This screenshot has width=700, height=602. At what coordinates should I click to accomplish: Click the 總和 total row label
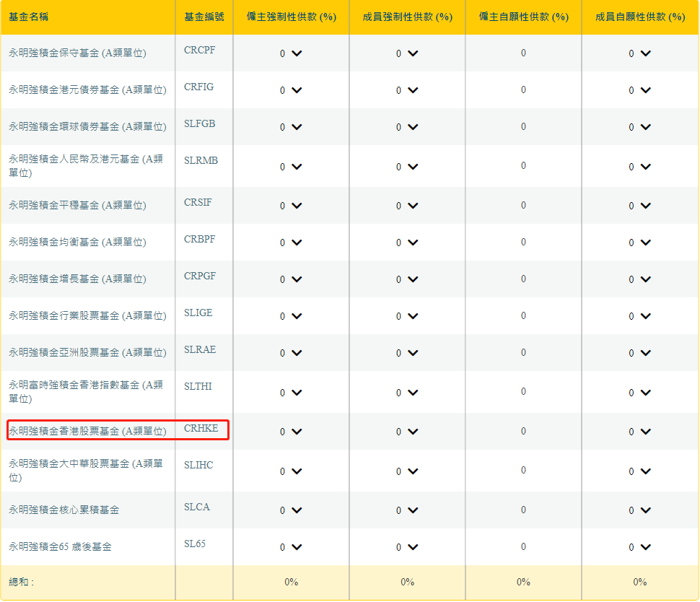(x=22, y=583)
